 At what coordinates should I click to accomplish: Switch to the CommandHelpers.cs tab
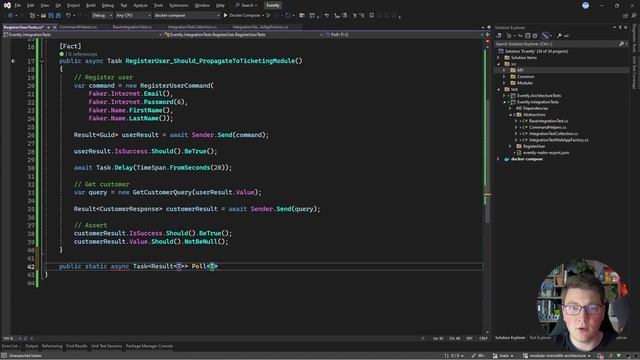coord(78,27)
